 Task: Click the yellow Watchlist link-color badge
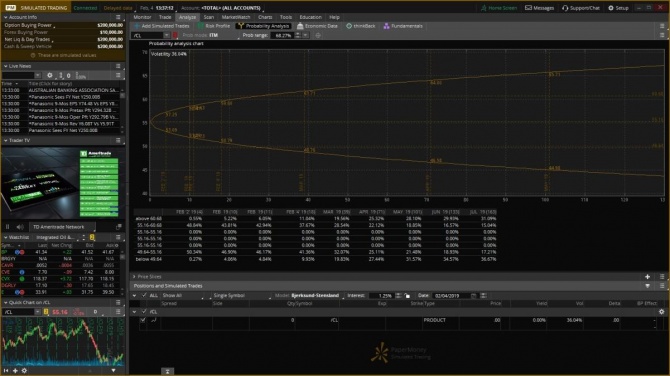click(92, 237)
